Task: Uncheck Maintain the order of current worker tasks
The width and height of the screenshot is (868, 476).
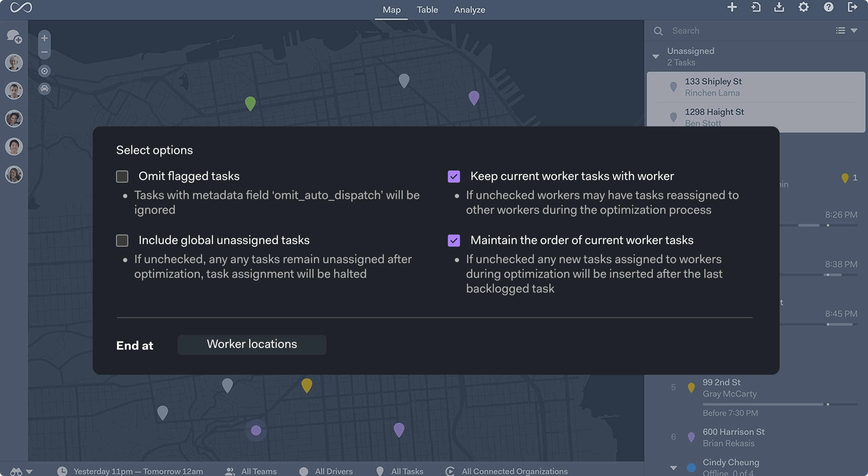Action: coord(454,240)
